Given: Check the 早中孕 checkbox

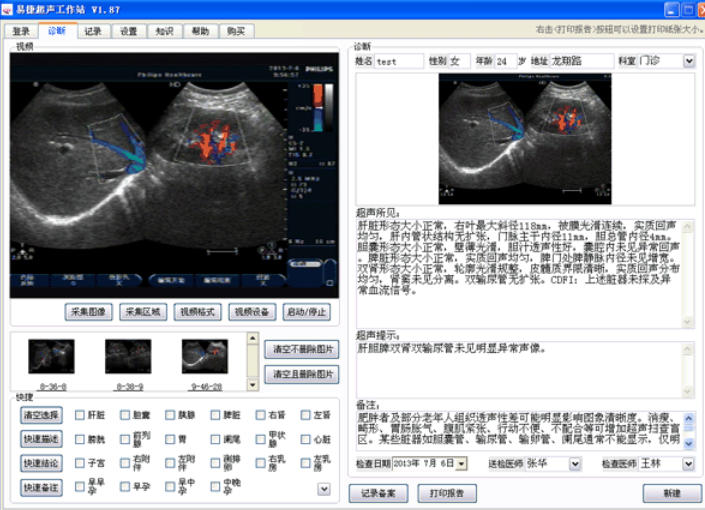Looking at the screenshot, I should coord(170,487).
